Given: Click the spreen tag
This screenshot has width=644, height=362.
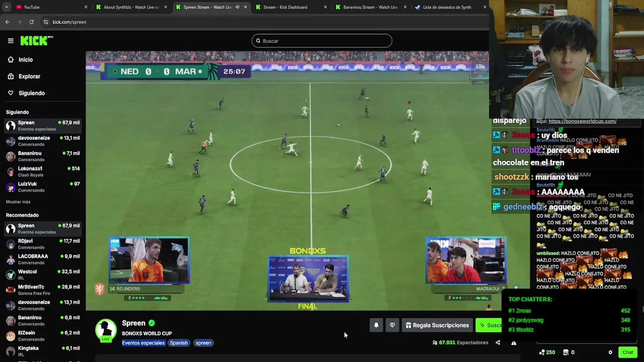Looking at the screenshot, I should (203, 343).
